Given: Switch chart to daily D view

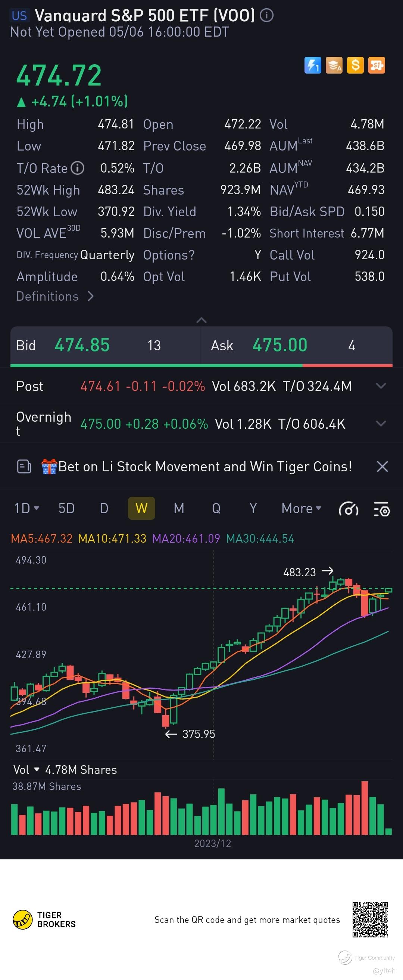Looking at the screenshot, I should [x=104, y=508].
